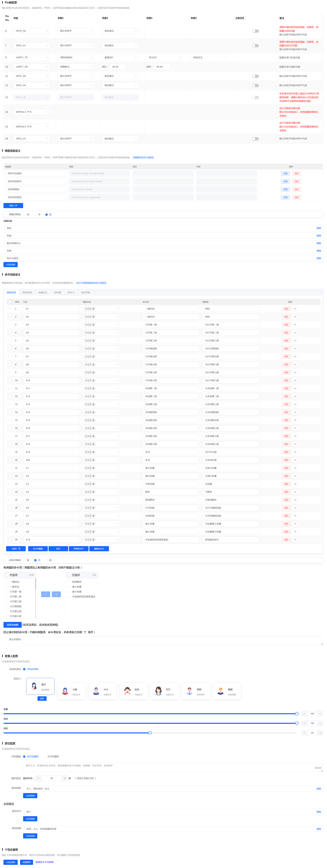This screenshot has width=327, height=868.
Task: Switch to the 基础信息 tab
Action: [11, 292]
